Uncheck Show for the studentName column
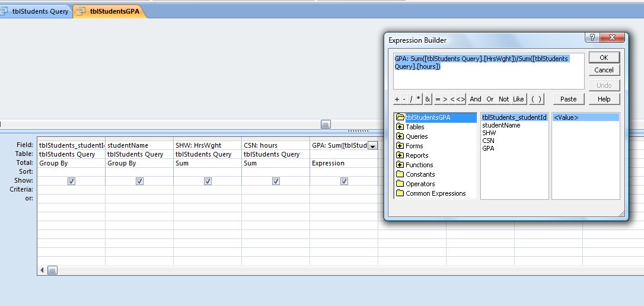 [x=139, y=181]
